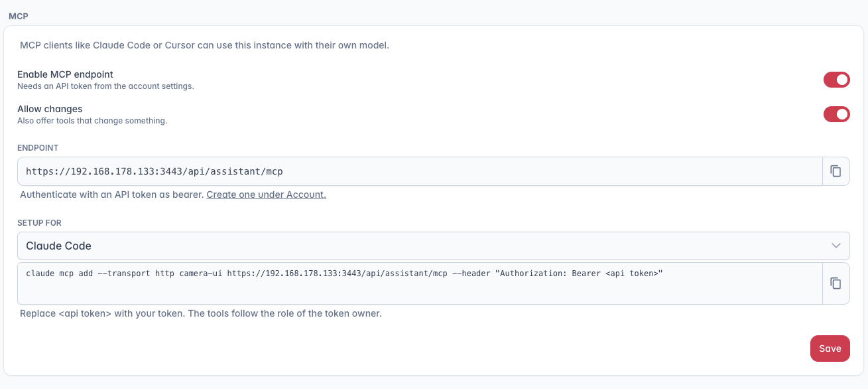
Task: Click the endpoint URL field
Action: tap(420, 171)
